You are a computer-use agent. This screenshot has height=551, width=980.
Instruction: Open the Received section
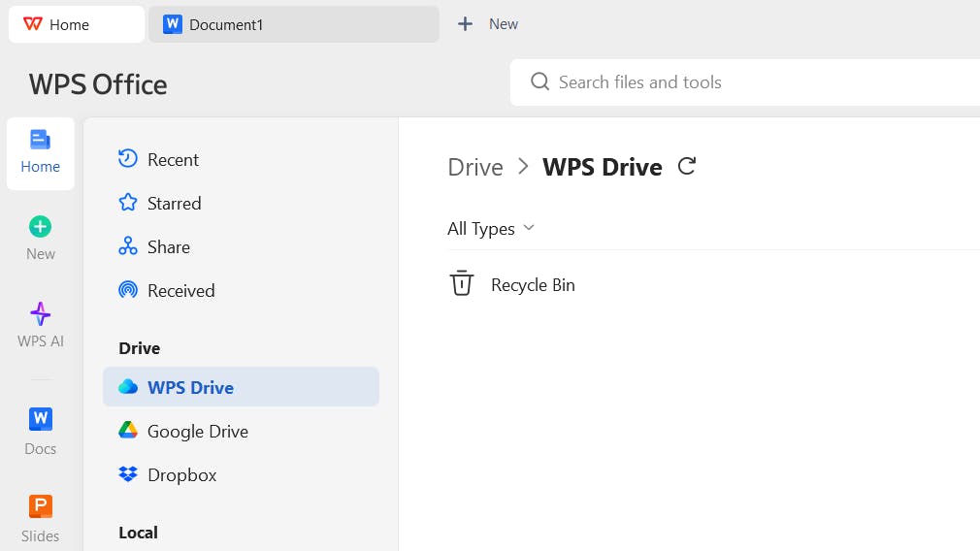tap(241, 291)
